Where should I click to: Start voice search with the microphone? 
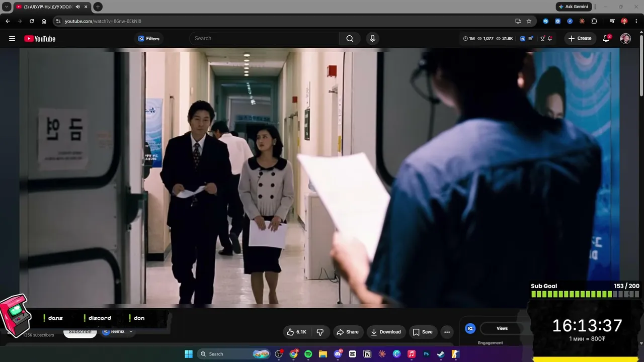coord(372,39)
